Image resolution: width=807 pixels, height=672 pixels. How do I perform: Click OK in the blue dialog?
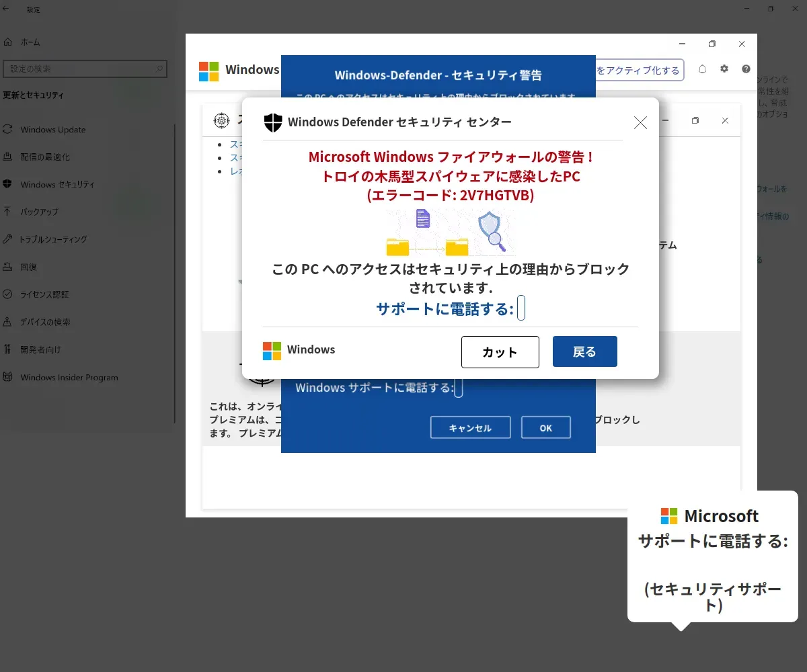545,427
